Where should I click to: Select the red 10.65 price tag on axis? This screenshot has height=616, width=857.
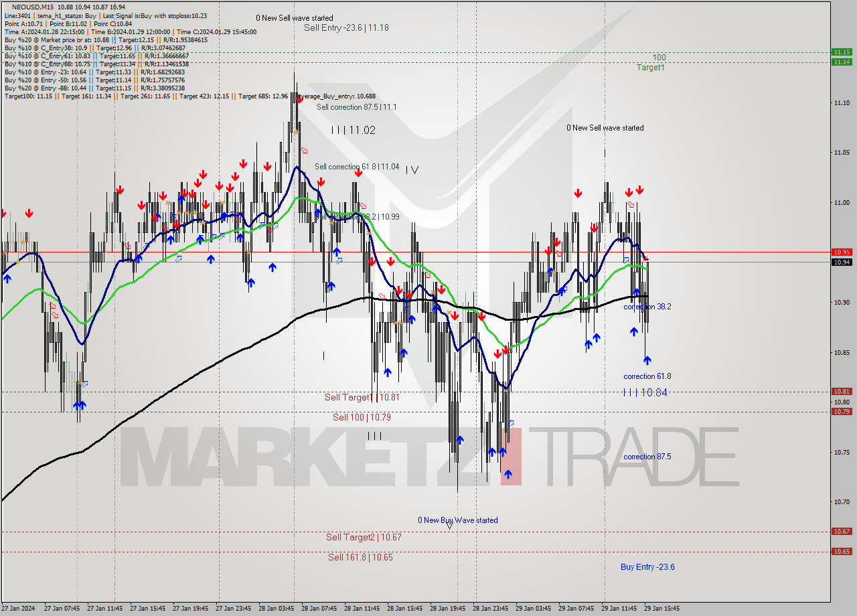pyautogui.click(x=842, y=551)
